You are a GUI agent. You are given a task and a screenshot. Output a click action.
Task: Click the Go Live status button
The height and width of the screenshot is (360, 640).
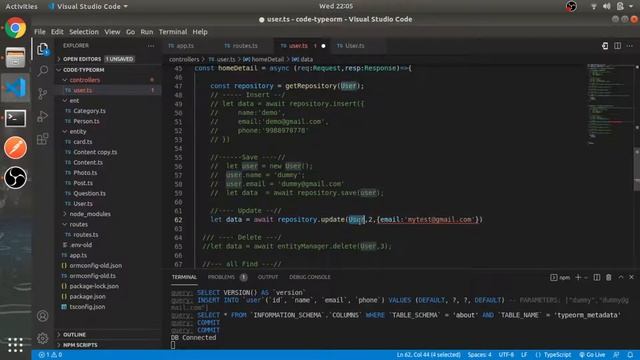pos(592,355)
